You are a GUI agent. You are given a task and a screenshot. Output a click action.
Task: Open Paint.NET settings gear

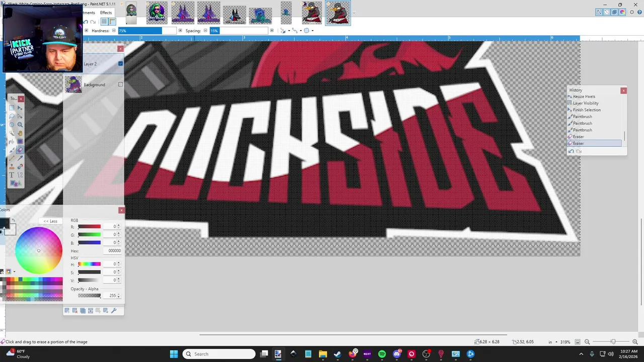(x=632, y=12)
